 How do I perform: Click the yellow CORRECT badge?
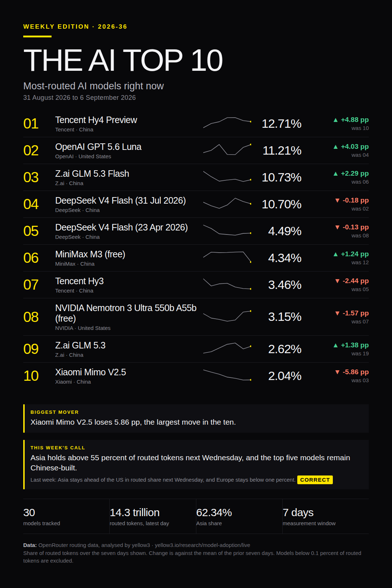tap(315, 480)
